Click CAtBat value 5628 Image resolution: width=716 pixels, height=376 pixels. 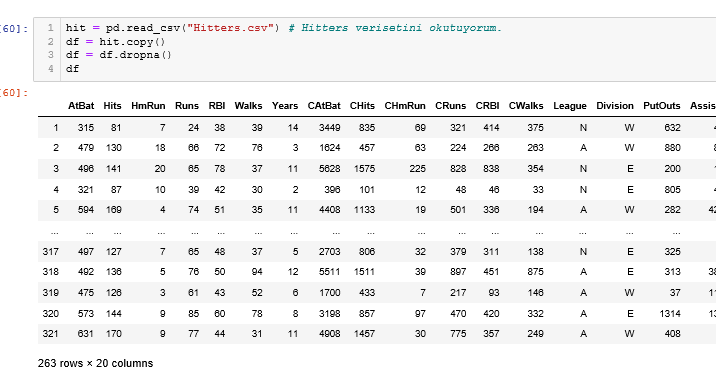(x=330, y=169)
